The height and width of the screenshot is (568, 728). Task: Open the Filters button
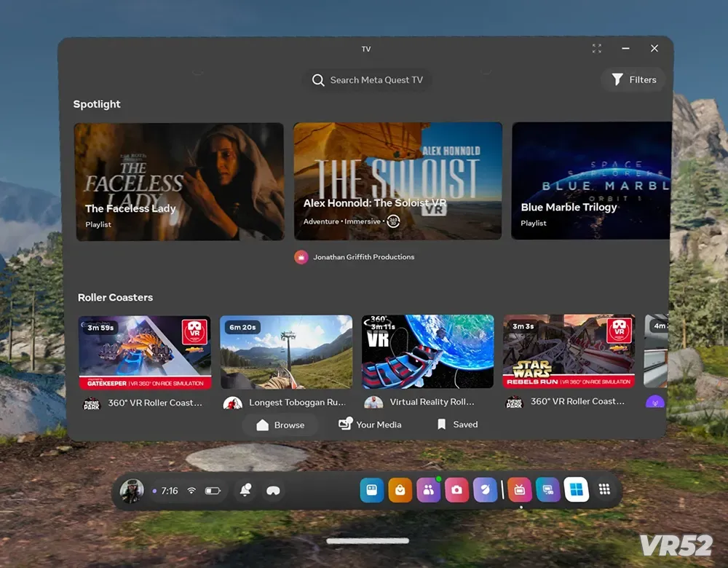tap(634, 80)
